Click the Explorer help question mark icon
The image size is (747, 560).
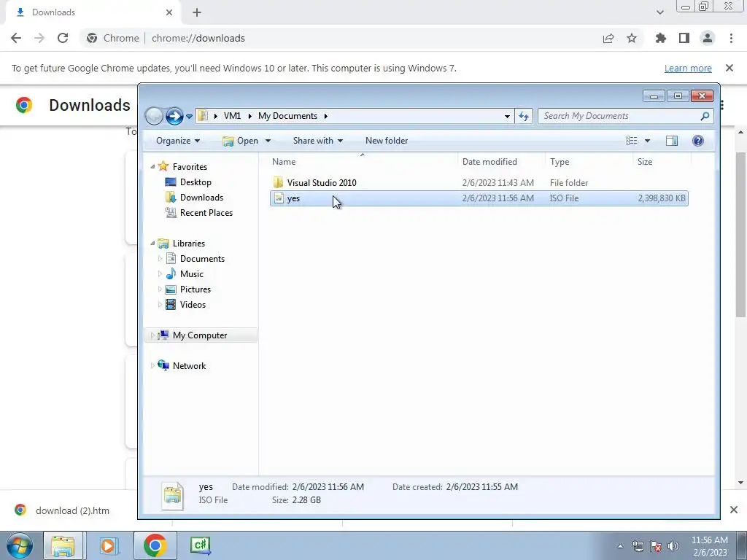pos(698,141)
